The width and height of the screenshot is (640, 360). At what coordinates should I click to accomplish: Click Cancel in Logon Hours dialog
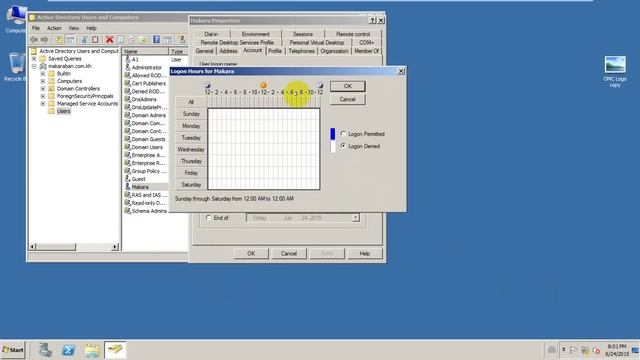tap(347, 99)
